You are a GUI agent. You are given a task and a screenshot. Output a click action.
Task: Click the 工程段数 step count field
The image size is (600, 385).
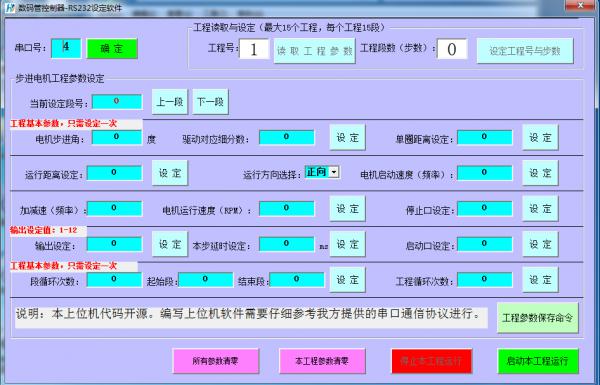tap(452, 49)
